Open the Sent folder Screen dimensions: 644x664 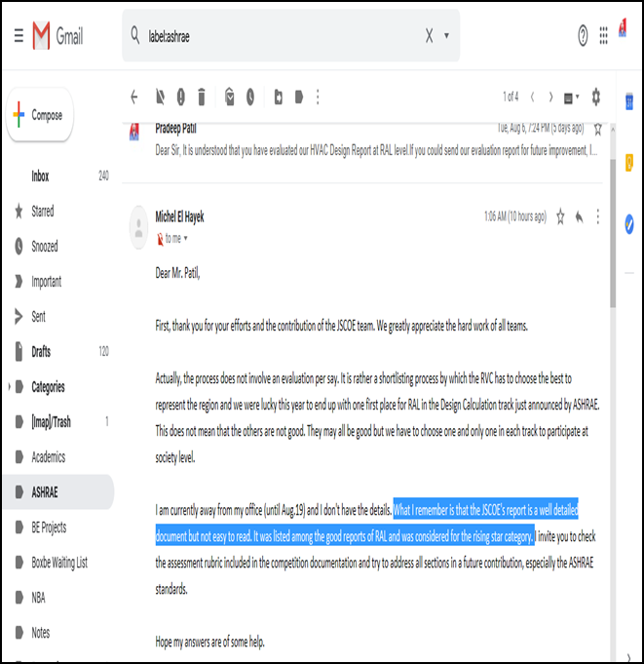[x=58, y=316]
